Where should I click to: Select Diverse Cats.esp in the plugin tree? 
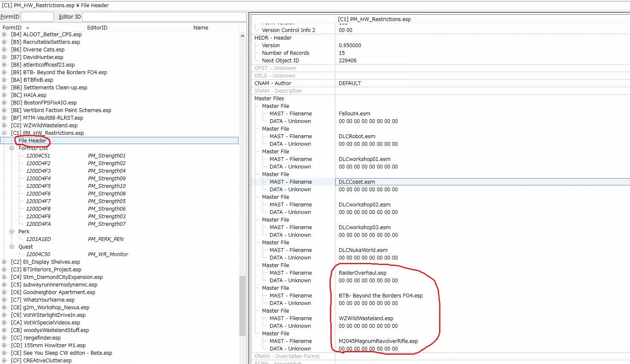(x=38, y=50)
